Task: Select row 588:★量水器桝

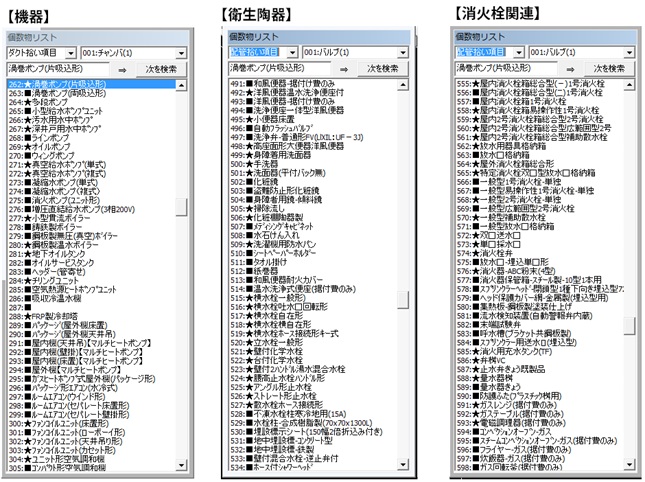Action: [539, 378]
